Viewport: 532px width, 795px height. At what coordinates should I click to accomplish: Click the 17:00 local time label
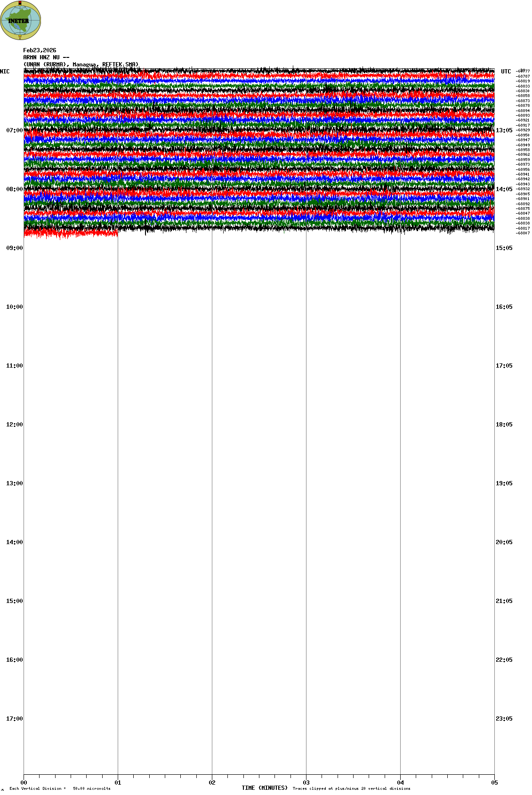[x=14, y=719]
